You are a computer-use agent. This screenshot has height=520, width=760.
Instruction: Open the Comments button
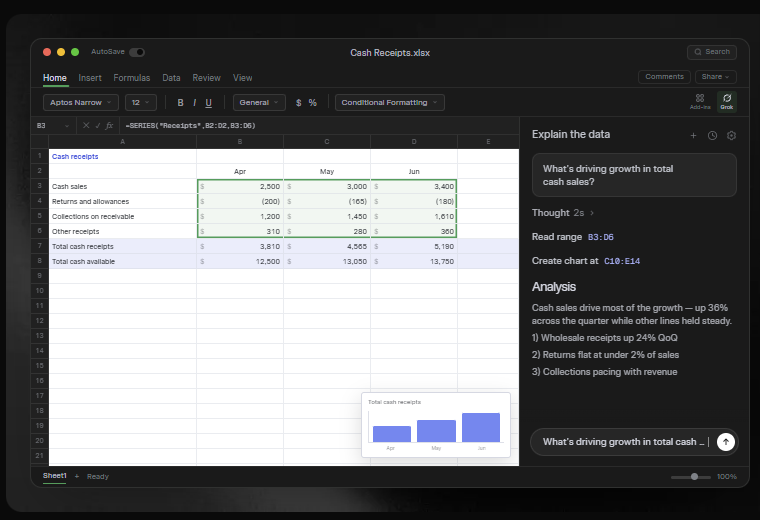pyautogui.click(x=664, y=77)
